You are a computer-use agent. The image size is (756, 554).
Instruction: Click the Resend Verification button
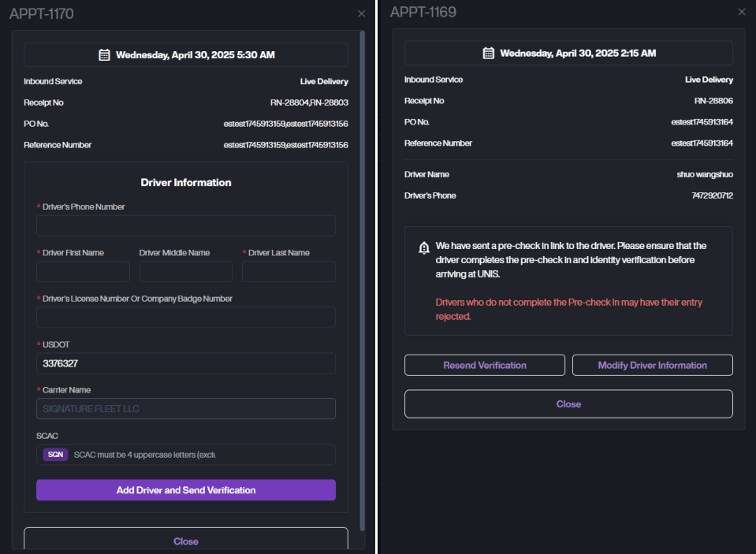[x=484, y=365]
